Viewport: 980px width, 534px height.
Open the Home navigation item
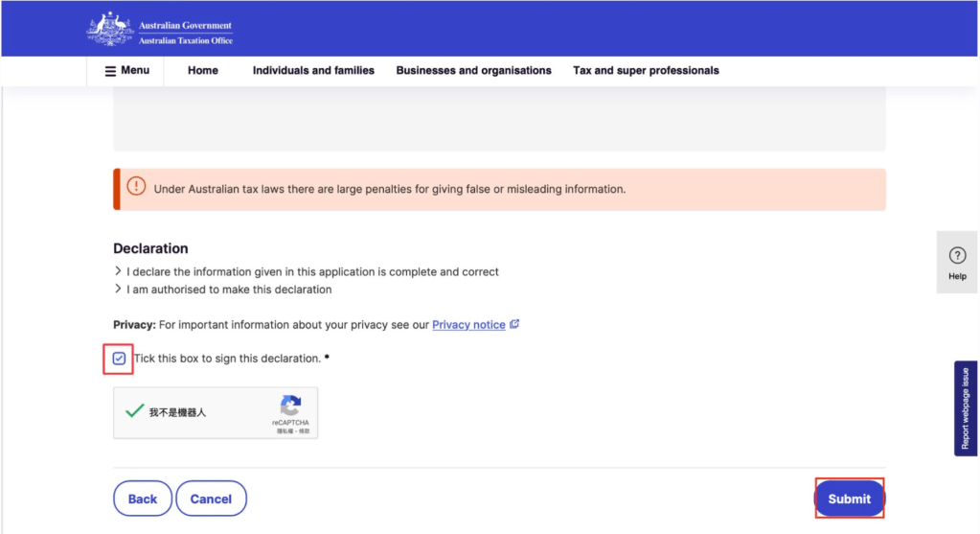tap(202, 71)
